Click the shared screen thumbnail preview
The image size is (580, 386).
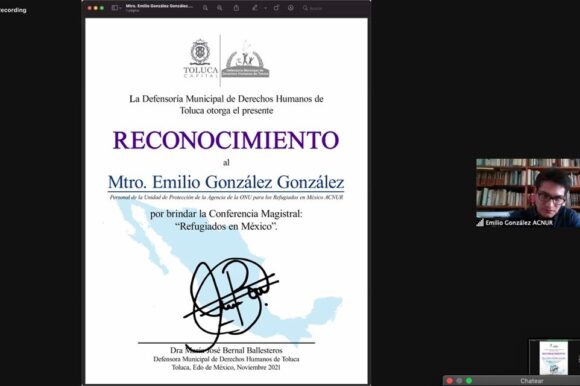point(554,358)
